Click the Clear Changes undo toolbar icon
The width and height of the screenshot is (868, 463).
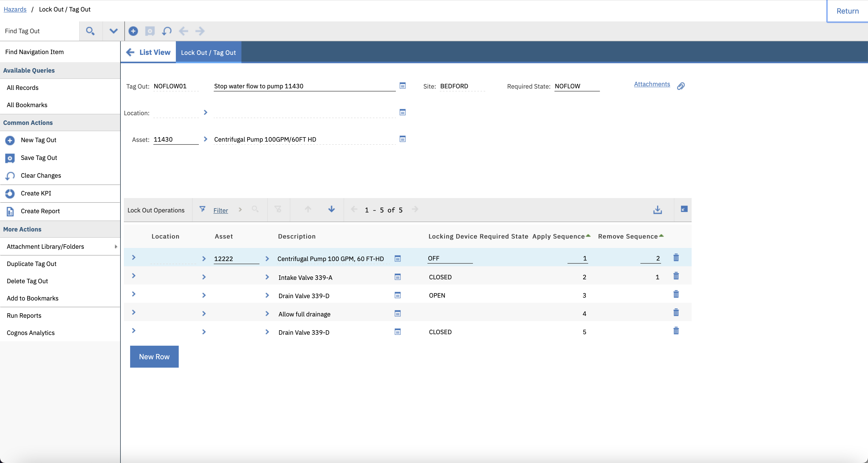pyautogui.click(x=167, y=31)
